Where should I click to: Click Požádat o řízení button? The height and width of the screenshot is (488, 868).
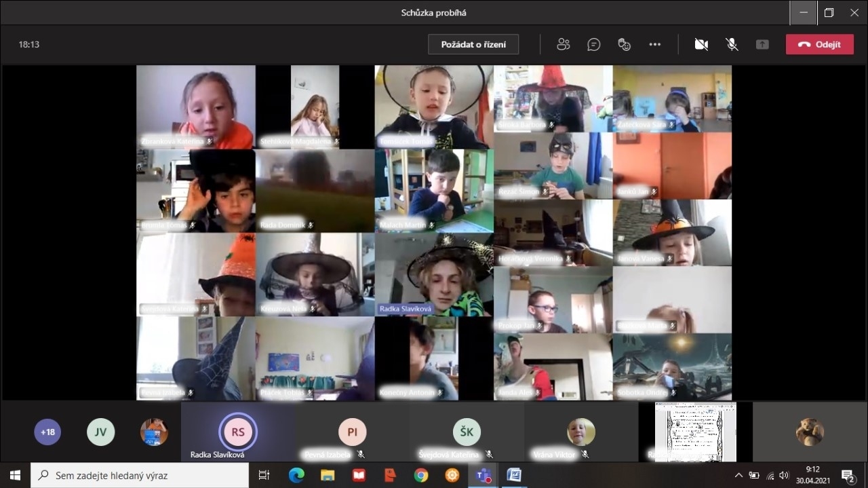pos(473,44)
